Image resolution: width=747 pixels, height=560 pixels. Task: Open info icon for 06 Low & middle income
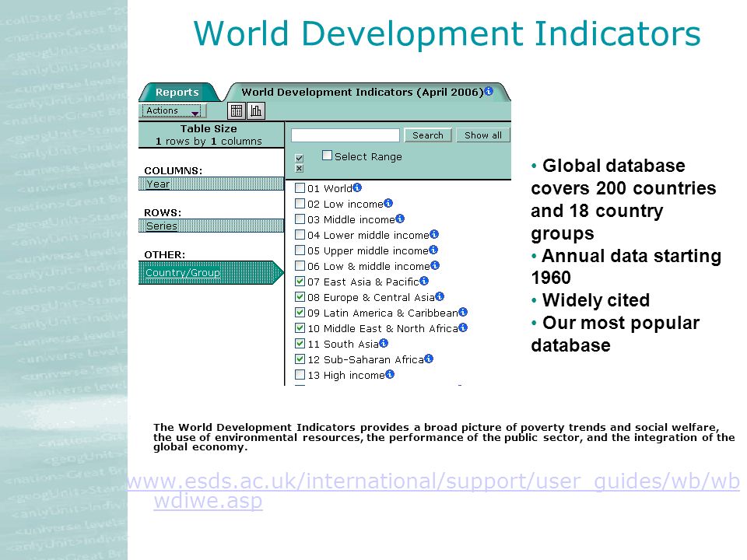[434, 265]
